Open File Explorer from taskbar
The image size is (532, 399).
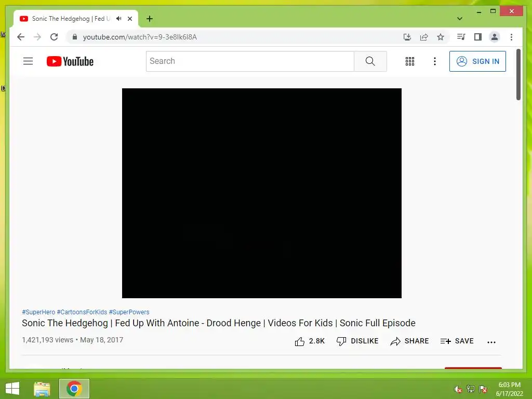click(42, 389)
